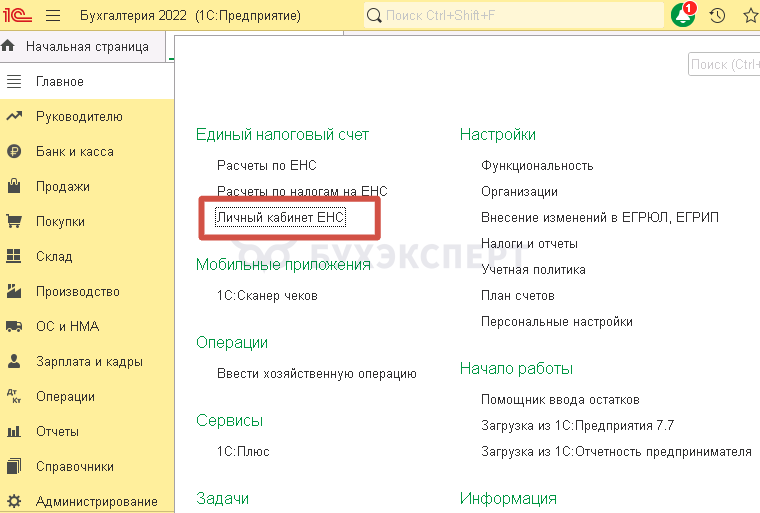Click the Справочники books icon
The width and height of the screenshot is (760, 513).
tap(14, 466)
